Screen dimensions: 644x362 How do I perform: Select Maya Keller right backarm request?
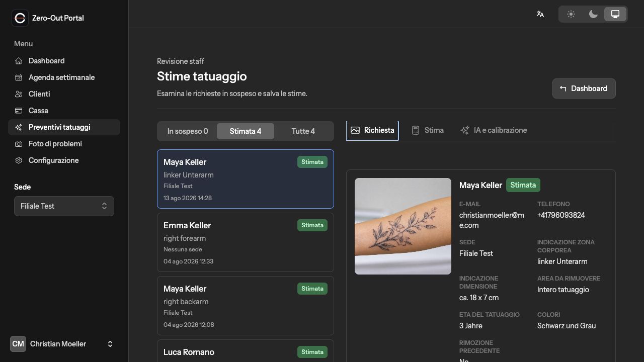pos(246,306)
